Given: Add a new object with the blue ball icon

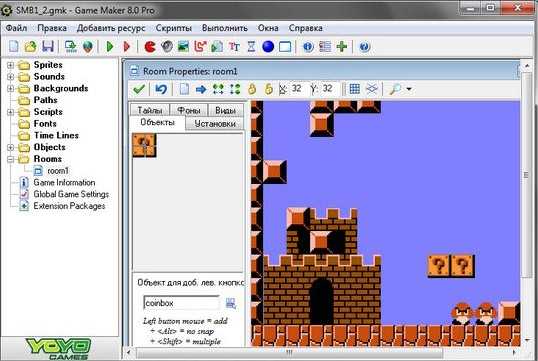Looking at the screenshot, I should tap(268, 46).
